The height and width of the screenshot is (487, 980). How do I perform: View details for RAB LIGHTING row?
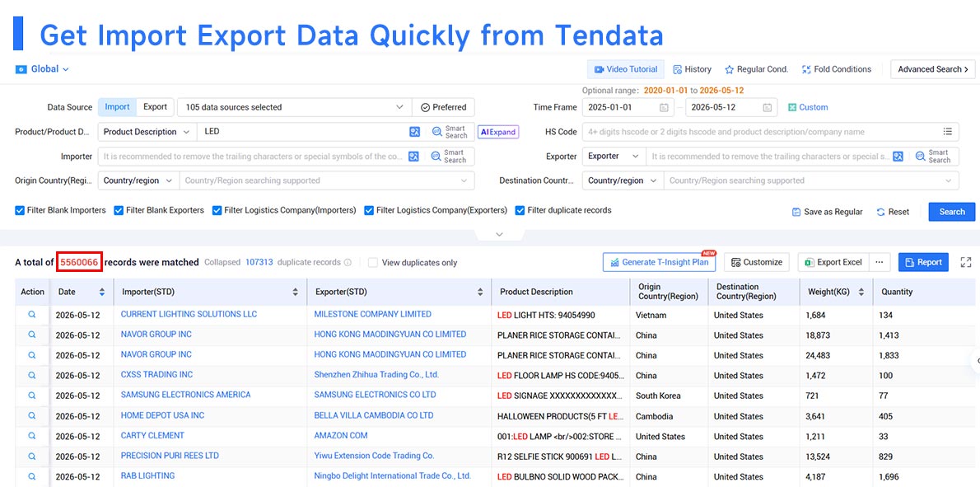[32, 476]
